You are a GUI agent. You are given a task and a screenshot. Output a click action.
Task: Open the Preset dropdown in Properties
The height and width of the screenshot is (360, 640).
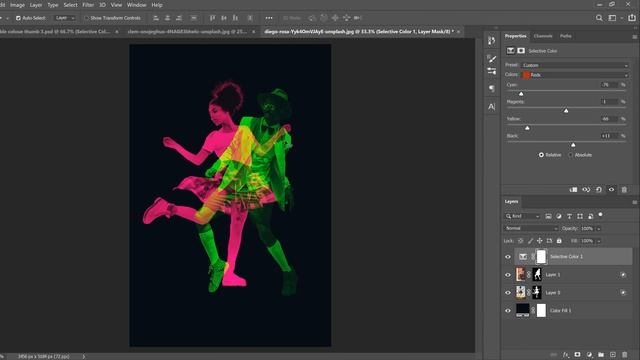tap(575, 65)
